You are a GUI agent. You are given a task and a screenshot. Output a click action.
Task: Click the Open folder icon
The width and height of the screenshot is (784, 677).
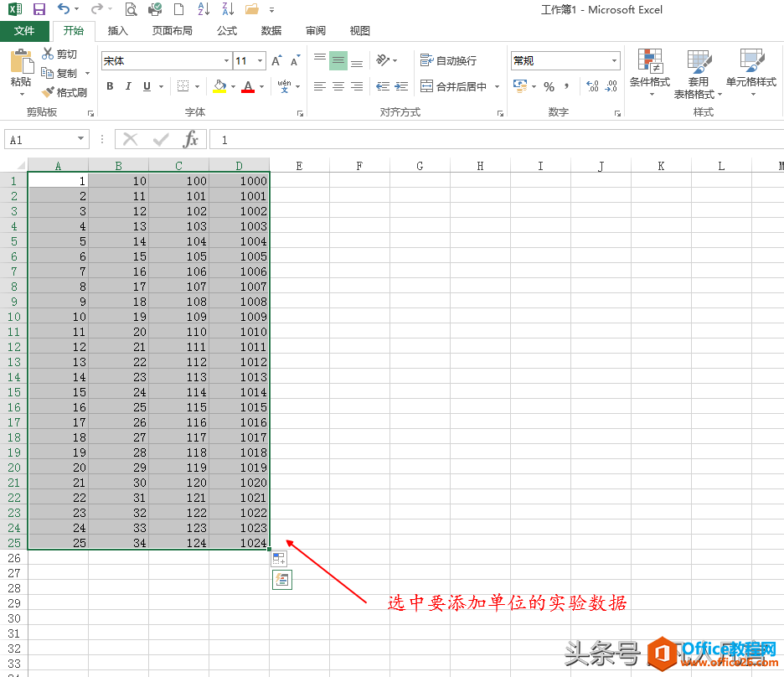pyautogui.click(x=252, y=9)
